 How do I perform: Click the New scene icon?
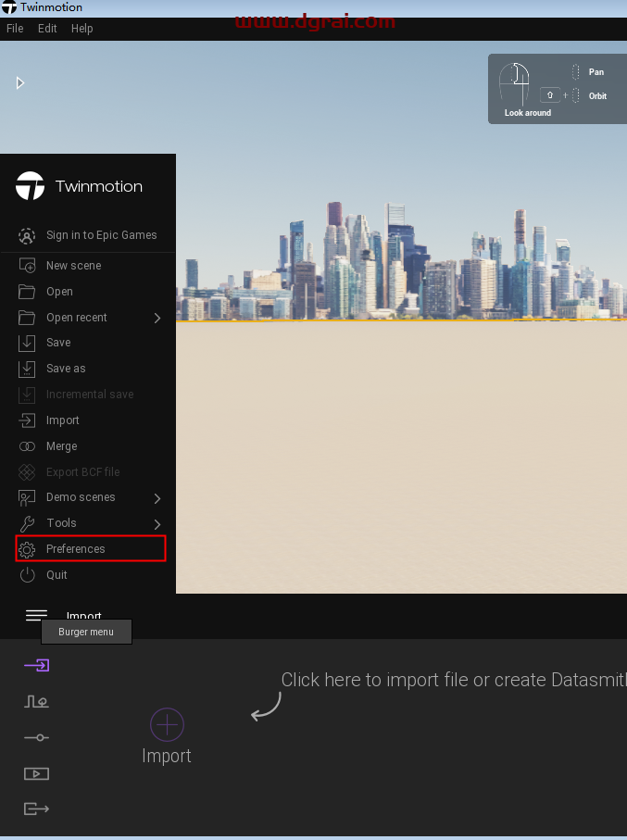(x=27, y=266)
